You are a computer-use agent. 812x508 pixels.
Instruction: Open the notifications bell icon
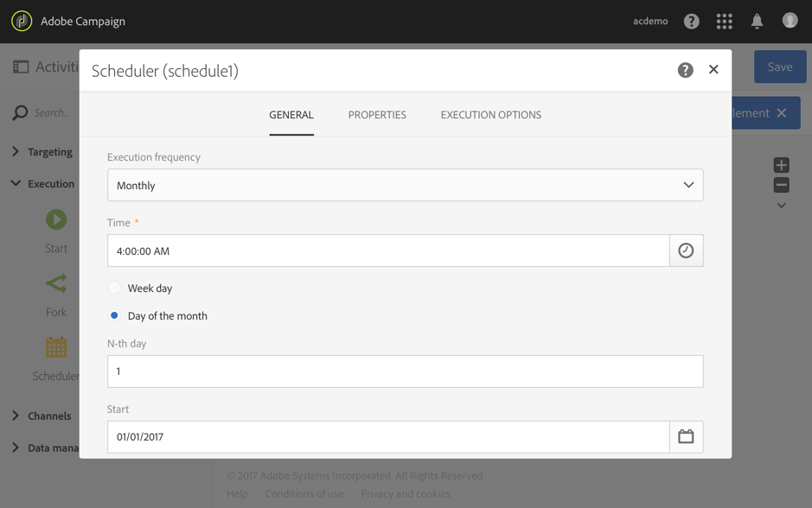[x=757, y=22]
